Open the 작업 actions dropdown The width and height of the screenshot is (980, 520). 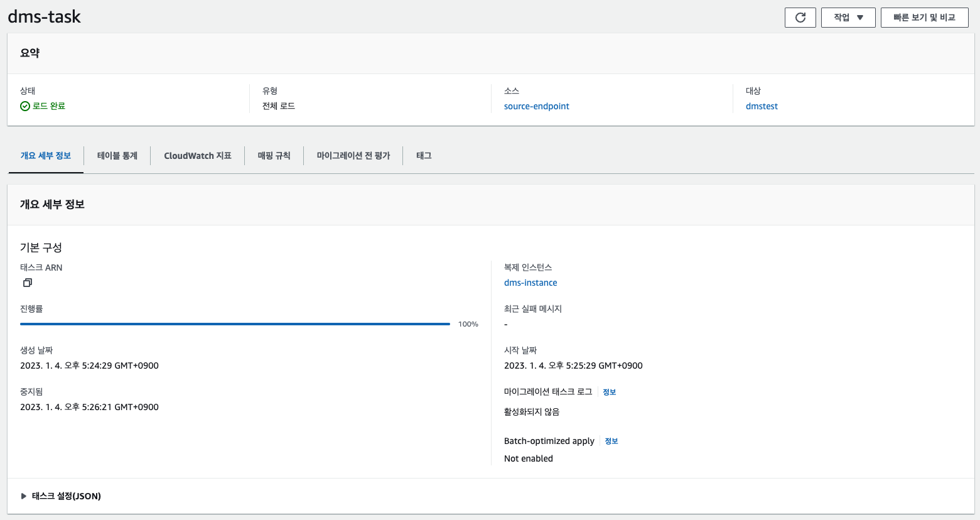coord(848,18)
